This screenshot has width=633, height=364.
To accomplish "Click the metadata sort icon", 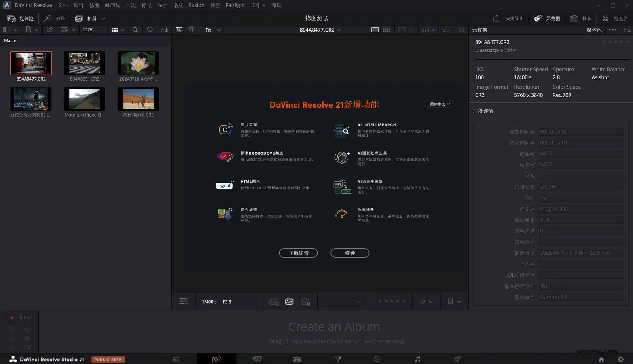I will [x=627, y=30].
